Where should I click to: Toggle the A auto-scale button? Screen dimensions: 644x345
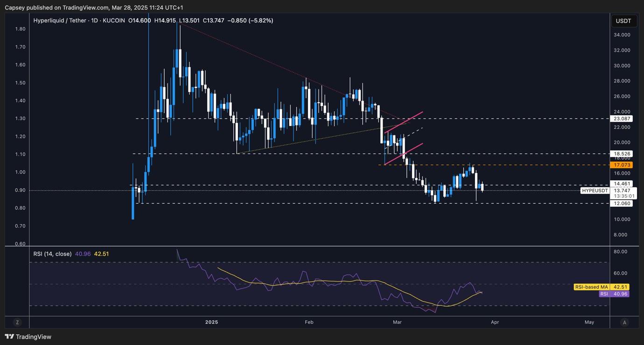pyautogui.click(x=624, y=322)
